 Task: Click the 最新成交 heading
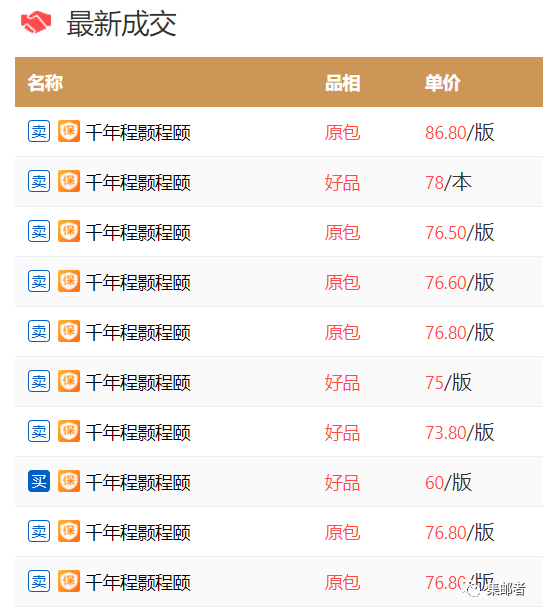122,24
